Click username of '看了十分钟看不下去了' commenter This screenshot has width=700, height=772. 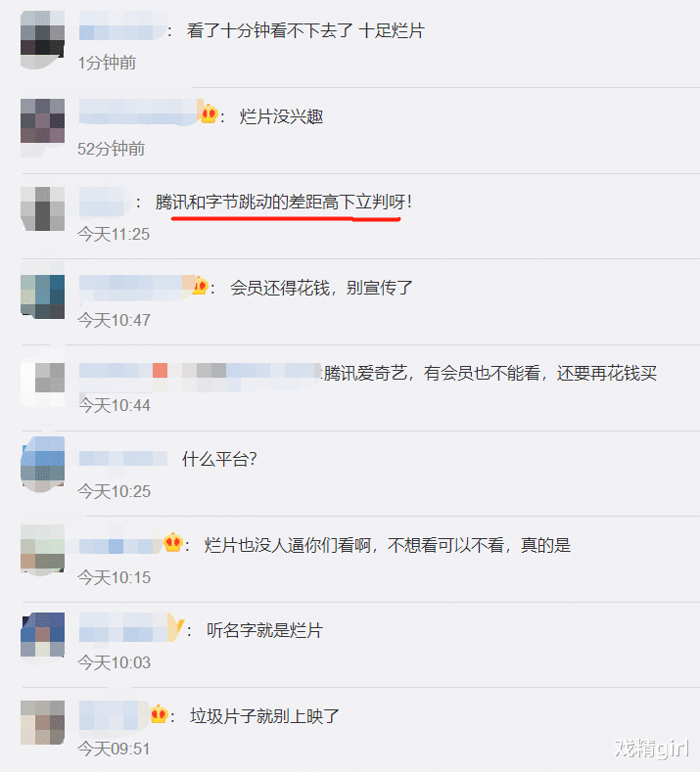tap(122, 30)
